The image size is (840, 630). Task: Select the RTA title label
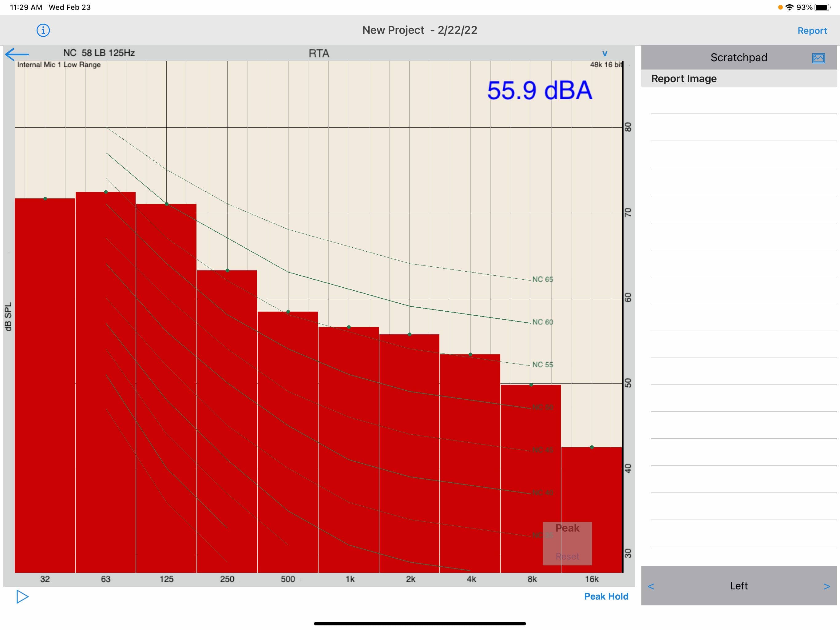[319, 54]
